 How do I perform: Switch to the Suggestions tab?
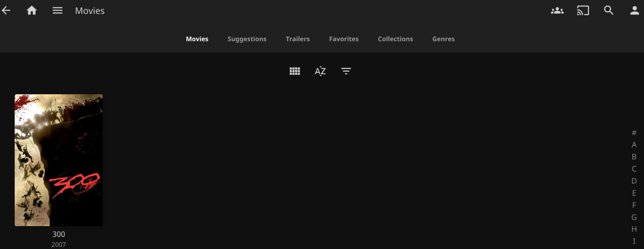click(x=247, y=39)
